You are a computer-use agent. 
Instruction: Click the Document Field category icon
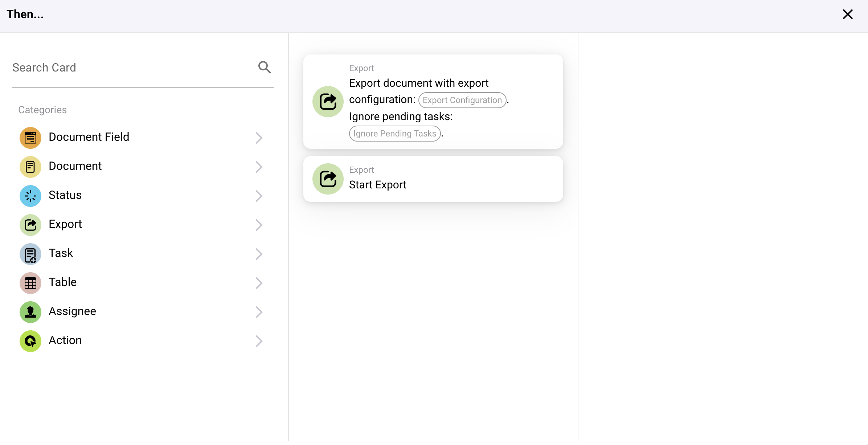click(x=30, y=138)
